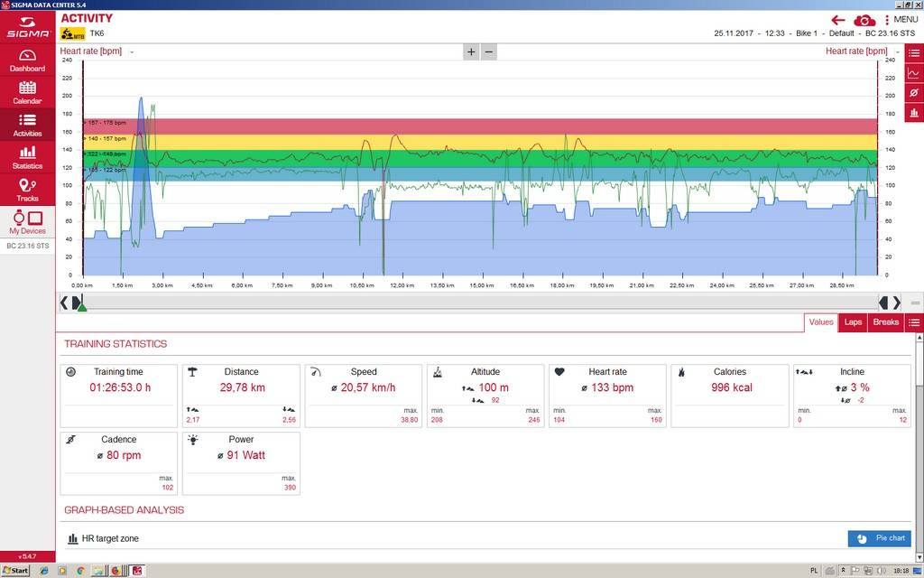
Task: Open the Statistics sidebar section
Action: tap(27, 158)
